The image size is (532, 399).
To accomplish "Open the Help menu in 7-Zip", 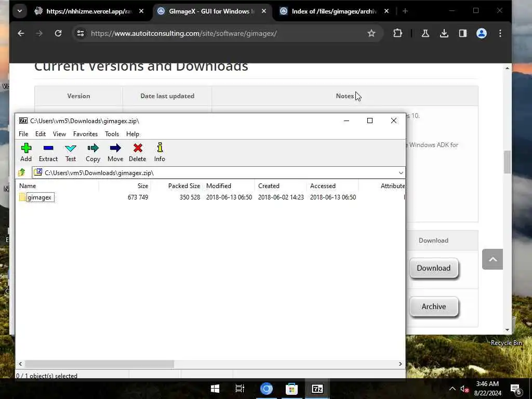I will pyautogui.click(x=132, y=134).
